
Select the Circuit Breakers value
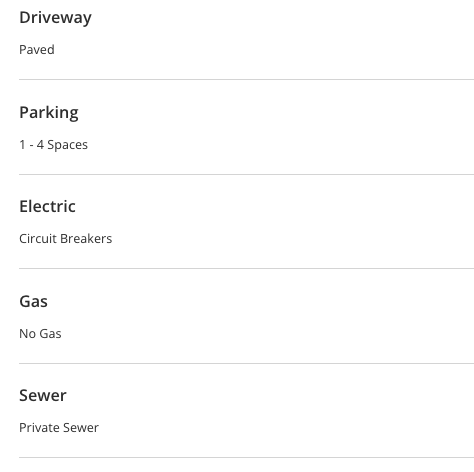point(66,239)
